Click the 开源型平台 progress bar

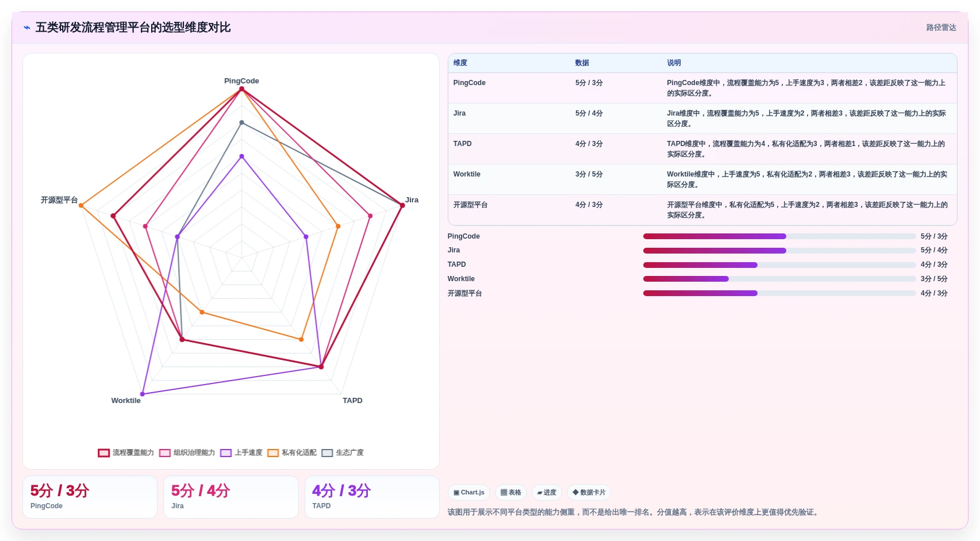pyautogui.click(x=779, y=293)
